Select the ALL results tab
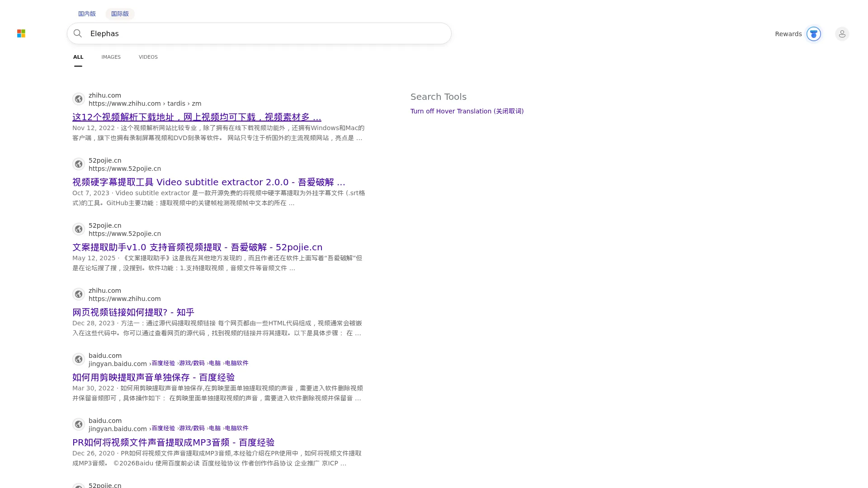Viewport: 868px width, 488px height. 78,57
